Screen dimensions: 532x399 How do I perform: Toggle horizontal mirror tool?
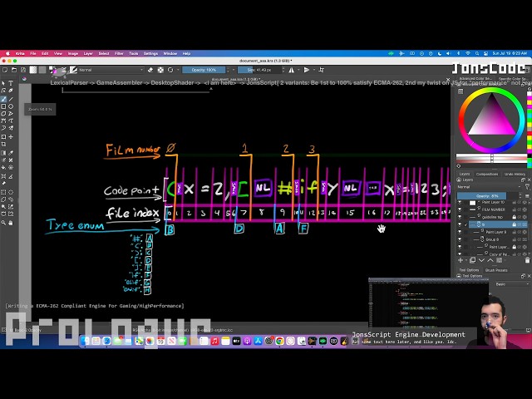pos(292,70)
